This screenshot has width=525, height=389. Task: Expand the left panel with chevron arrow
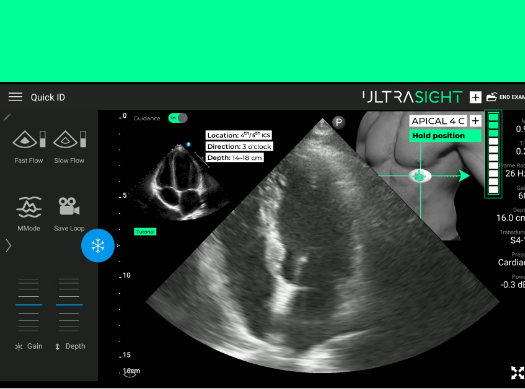(8, 246)
